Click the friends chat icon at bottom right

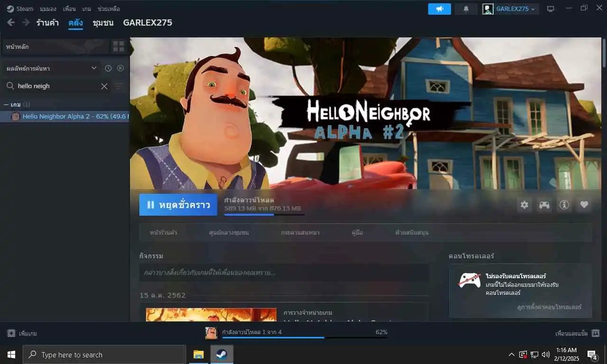tap(596, 333)
